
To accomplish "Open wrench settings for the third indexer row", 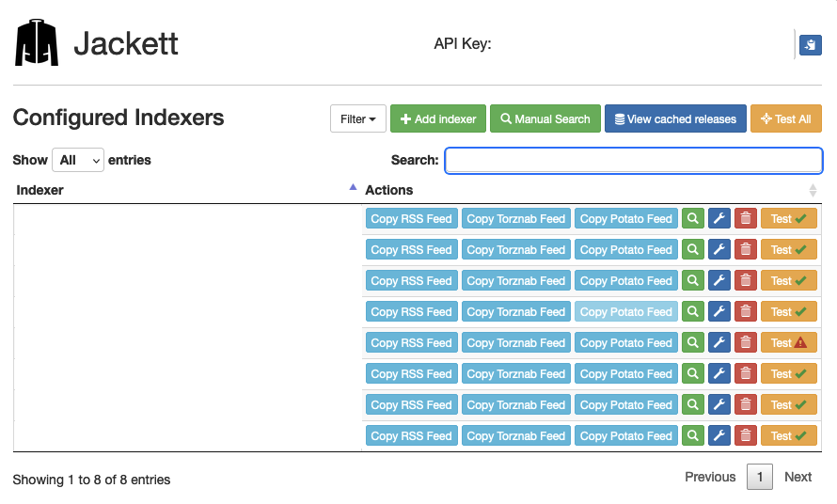I will click(x=719, y=280).
